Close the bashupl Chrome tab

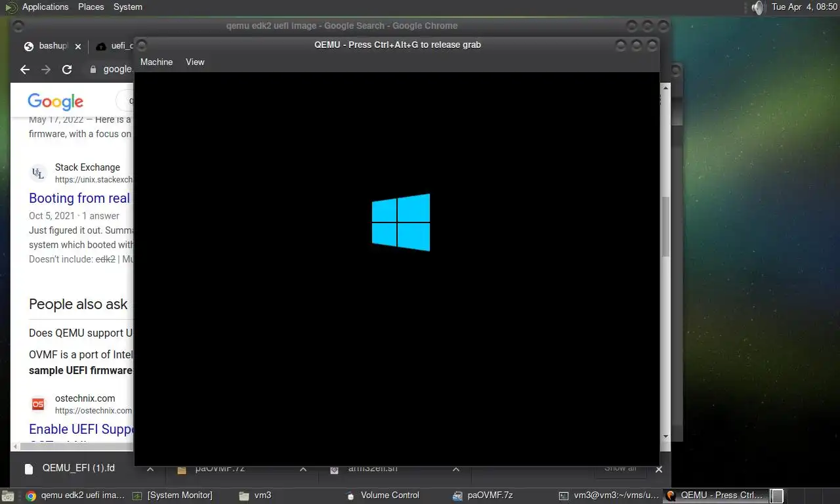pos(78,47)
